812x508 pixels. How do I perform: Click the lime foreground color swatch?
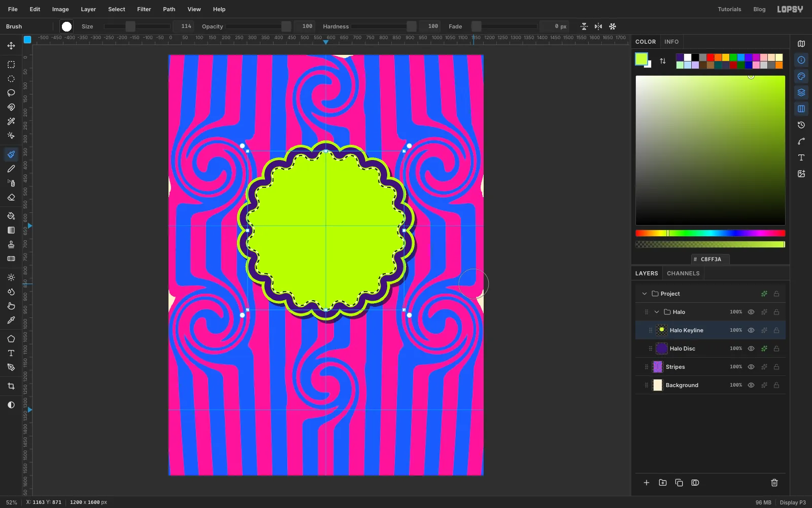click(641, 59)
